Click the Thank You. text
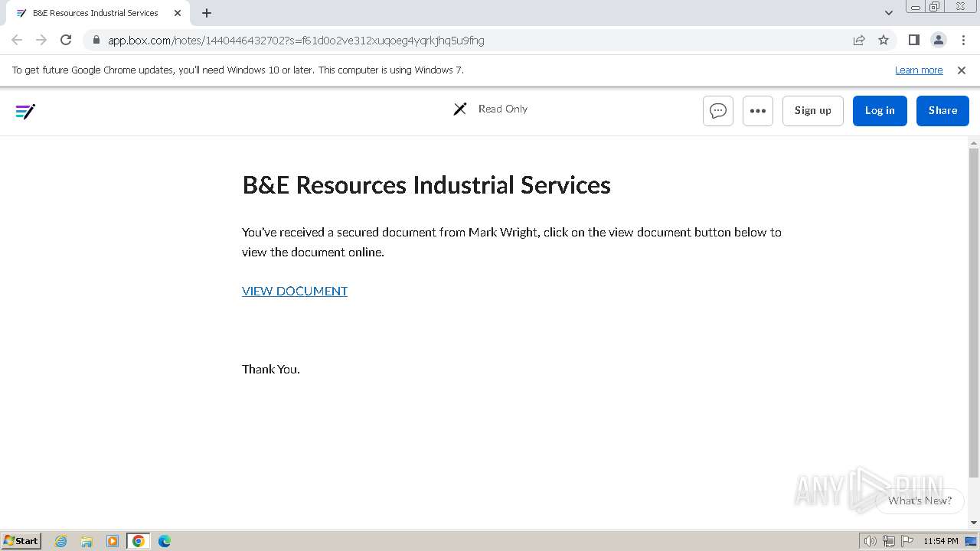 [271, 369]
